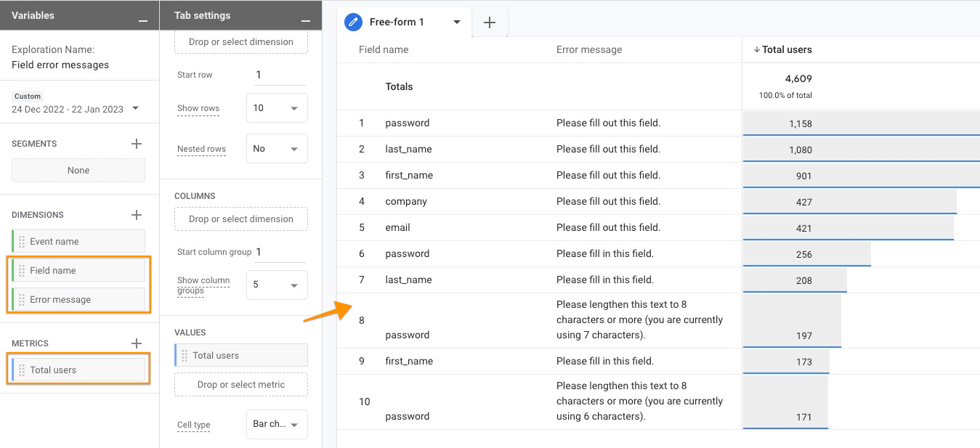Select the Total users chip under Values
The height and width of the screenshot is (448, 980).
[240, 355]
